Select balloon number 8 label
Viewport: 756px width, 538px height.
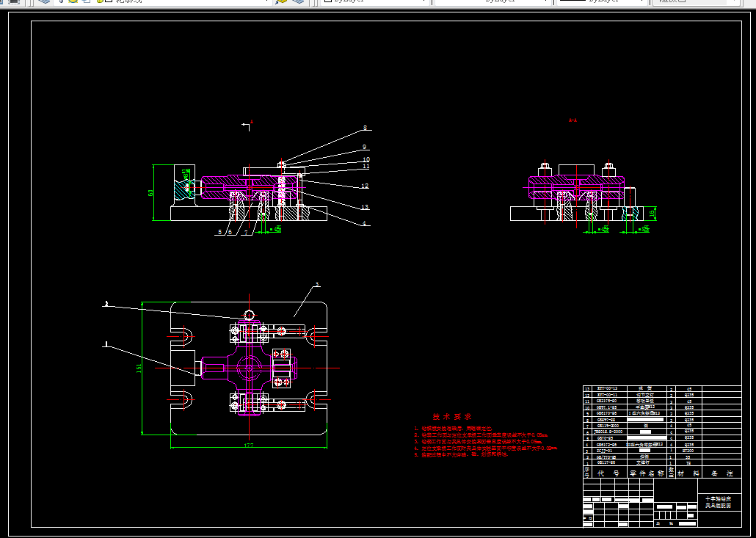click(x=365, y=128)
